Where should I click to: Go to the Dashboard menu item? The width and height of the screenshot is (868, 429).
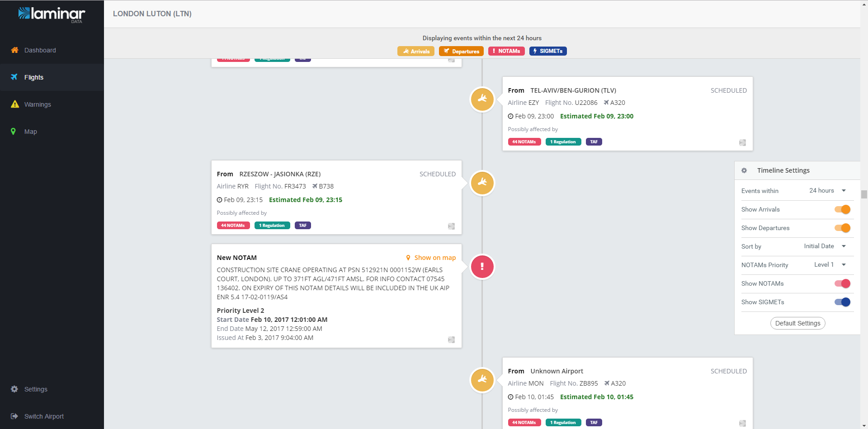pyautogui.click(x=40, y=50)
